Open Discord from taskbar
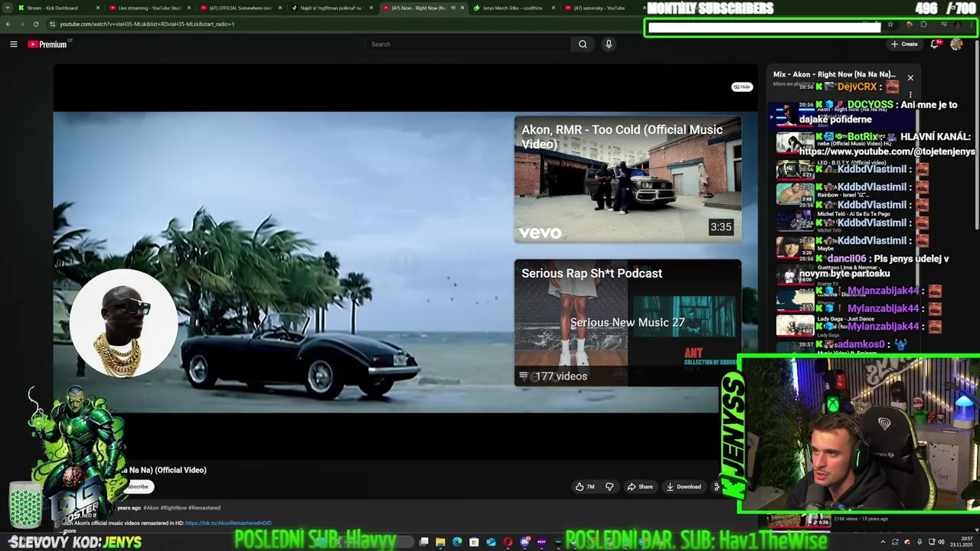 524,542
